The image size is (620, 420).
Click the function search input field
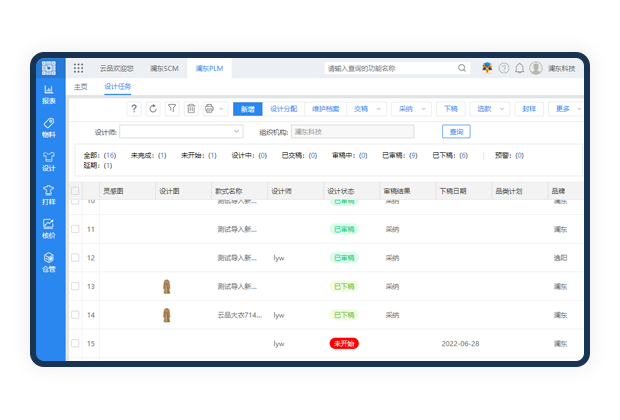click(390, 68)
